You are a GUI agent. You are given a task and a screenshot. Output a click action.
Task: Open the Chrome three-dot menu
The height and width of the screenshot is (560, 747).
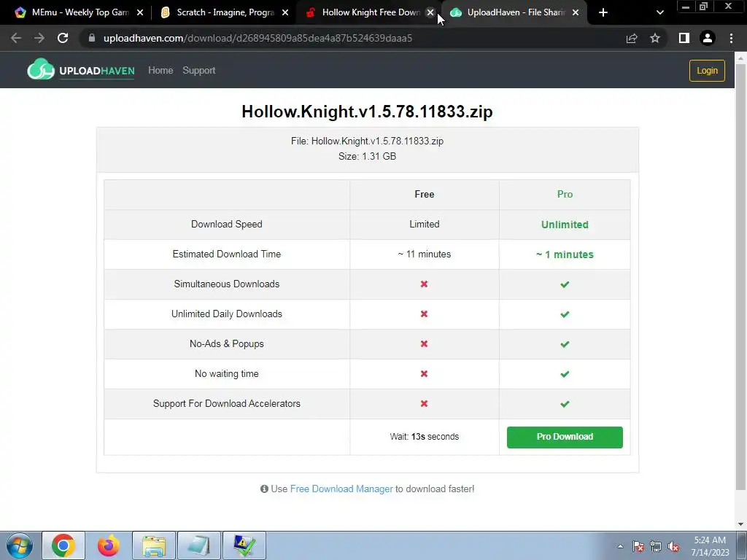pyautogui.click(x=731, y=38)
